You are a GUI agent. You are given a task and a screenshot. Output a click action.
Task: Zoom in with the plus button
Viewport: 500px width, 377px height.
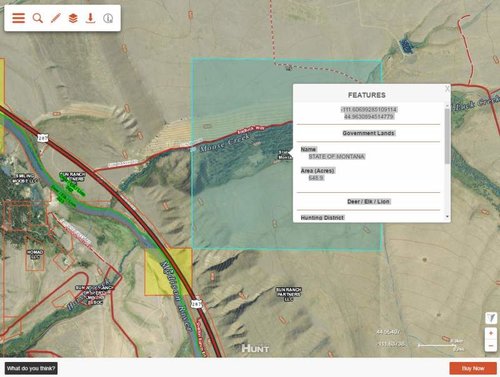[491, 333]
